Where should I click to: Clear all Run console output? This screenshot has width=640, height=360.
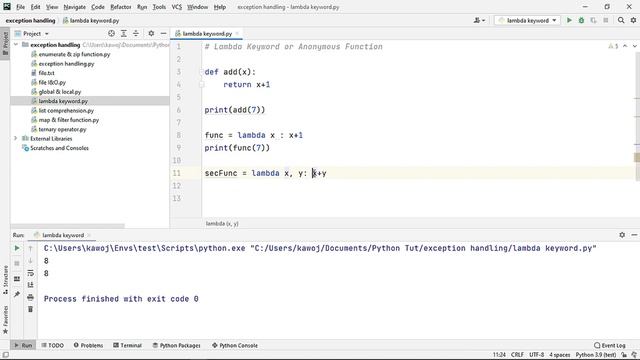coord(30,309)
